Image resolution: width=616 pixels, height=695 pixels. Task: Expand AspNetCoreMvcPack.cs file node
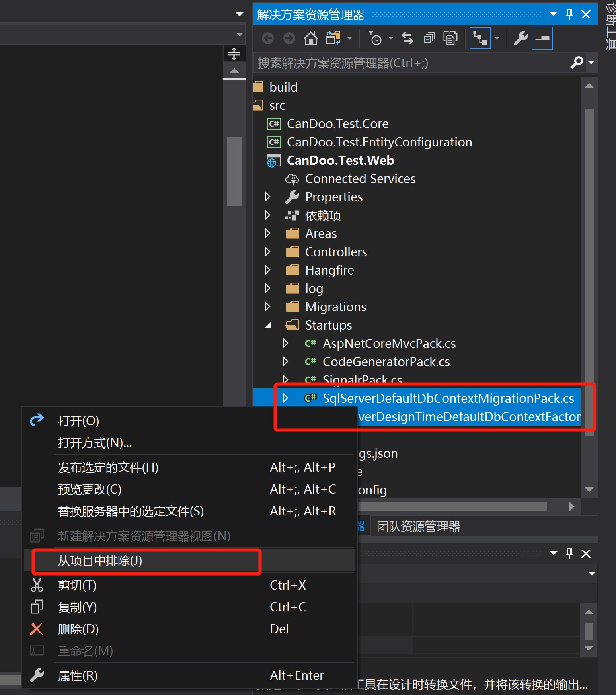[x=285, y=343]
